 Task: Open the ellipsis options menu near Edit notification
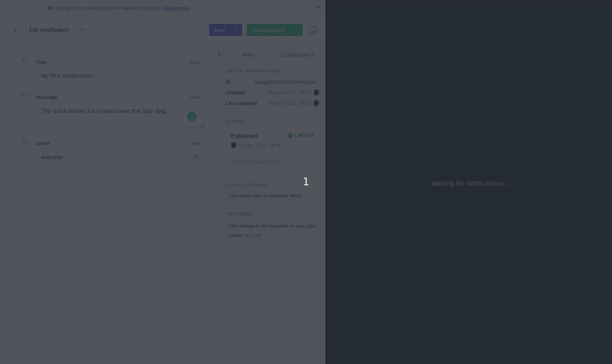pos(81,30)
